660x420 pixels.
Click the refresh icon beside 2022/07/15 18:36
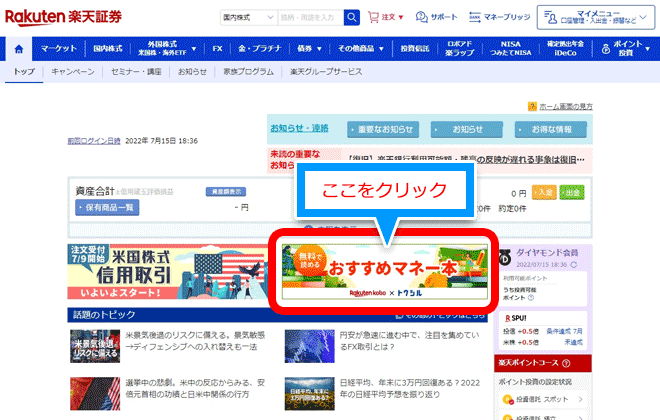point(574,265)
